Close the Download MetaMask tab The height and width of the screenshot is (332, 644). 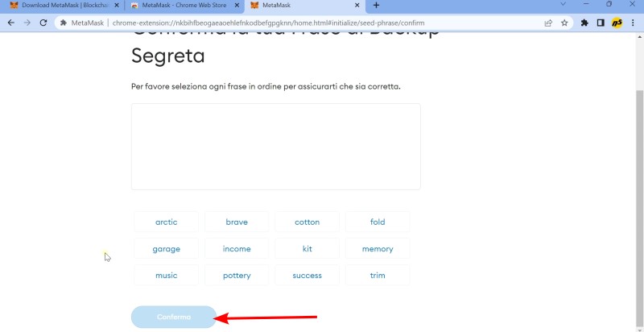(116, 6)
